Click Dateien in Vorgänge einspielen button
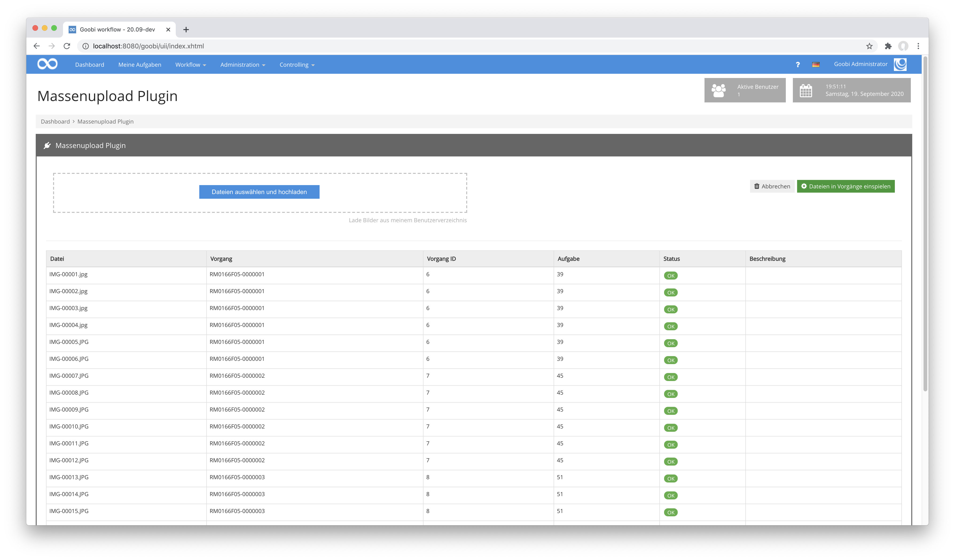This screenshot has width=955, height=560. coord(845,187)
